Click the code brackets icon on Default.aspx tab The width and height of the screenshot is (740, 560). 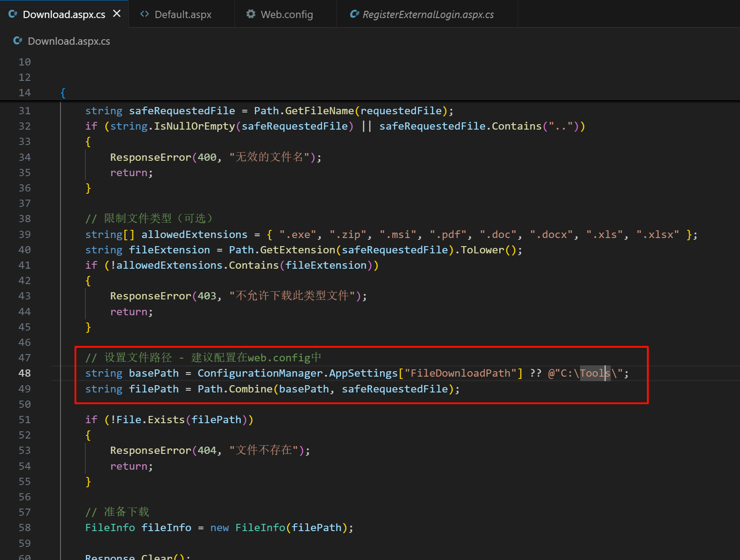point(145,14)
